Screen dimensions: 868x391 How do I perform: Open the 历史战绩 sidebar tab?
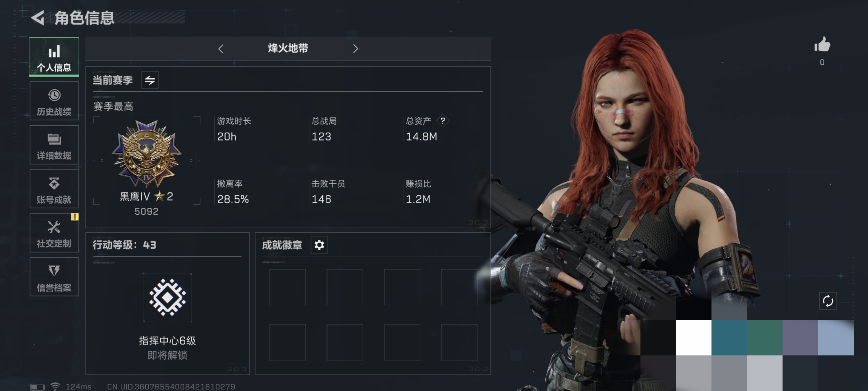pos(54,101)
